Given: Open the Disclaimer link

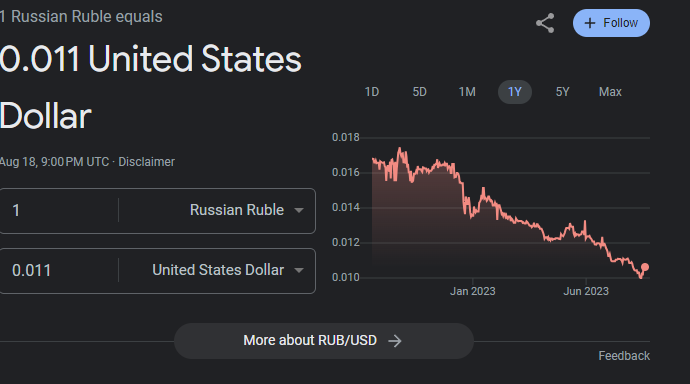Looking at the screenshot, I should 147,162.
